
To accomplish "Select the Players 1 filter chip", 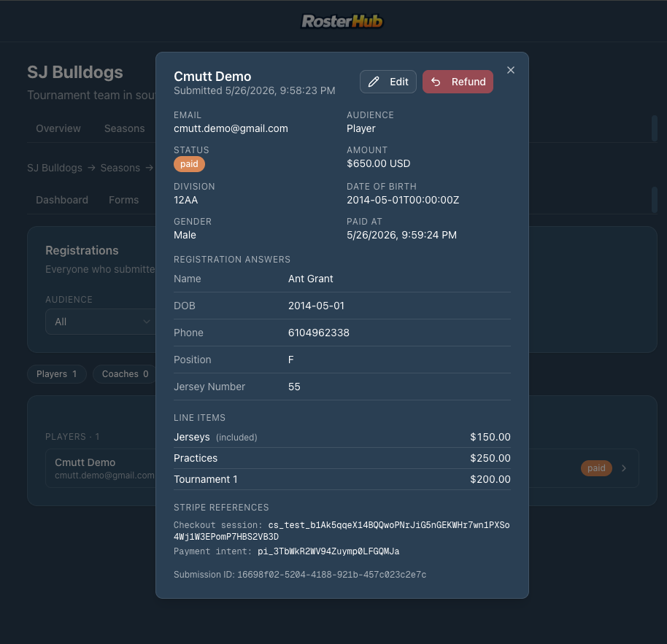I will point(57,374).
